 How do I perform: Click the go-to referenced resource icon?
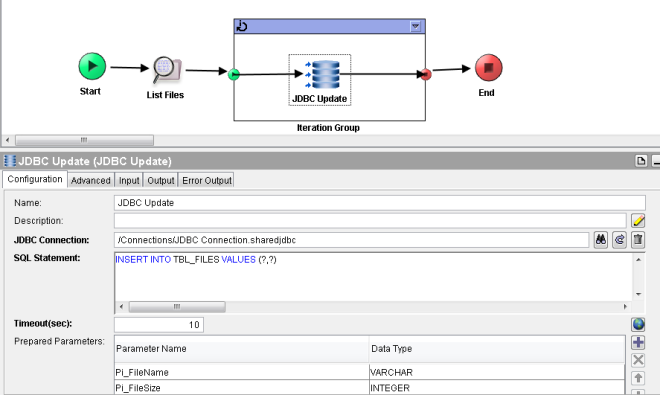tap(619, 240)
